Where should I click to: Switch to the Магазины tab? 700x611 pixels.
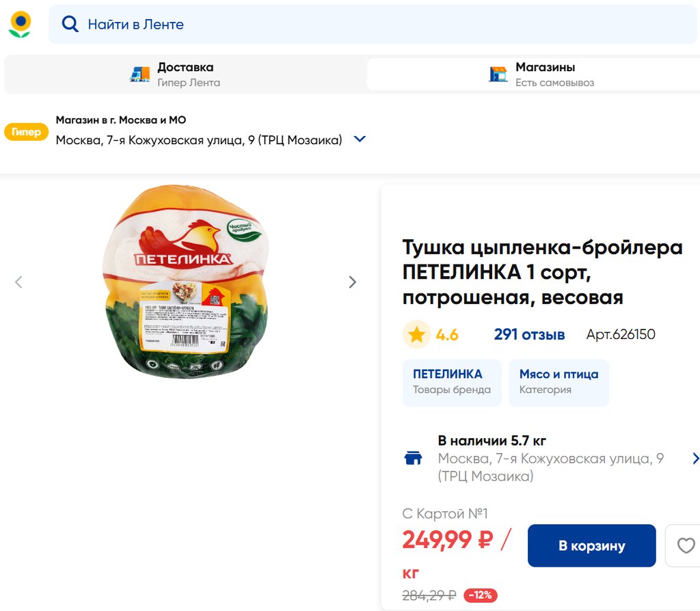pos(544,74)
